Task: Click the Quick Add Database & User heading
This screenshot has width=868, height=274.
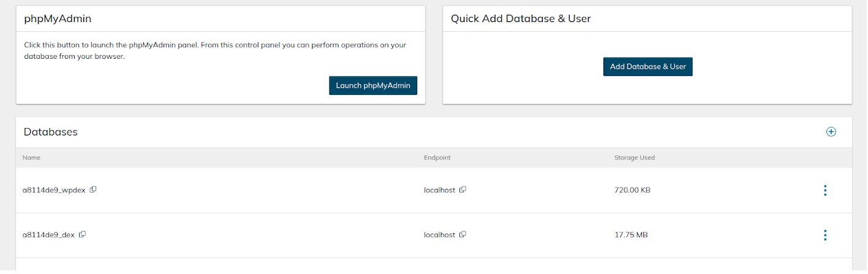Action: tap(521, 18)
